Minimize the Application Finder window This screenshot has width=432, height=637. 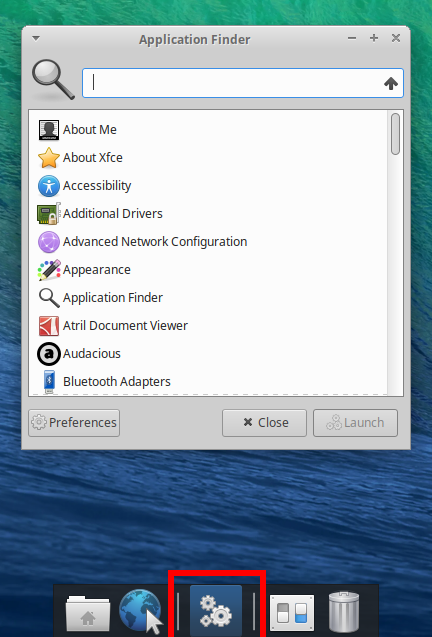(x=352, y=38)
